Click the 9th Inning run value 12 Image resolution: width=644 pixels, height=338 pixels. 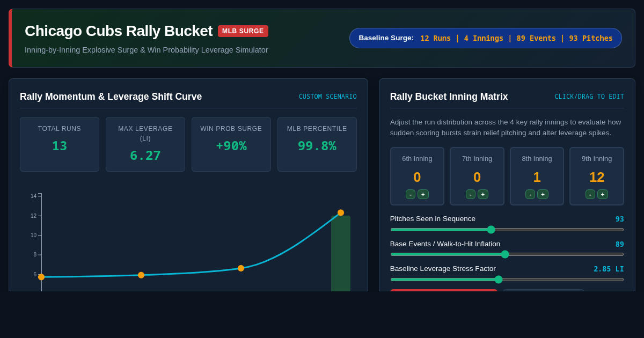[597, 177]
